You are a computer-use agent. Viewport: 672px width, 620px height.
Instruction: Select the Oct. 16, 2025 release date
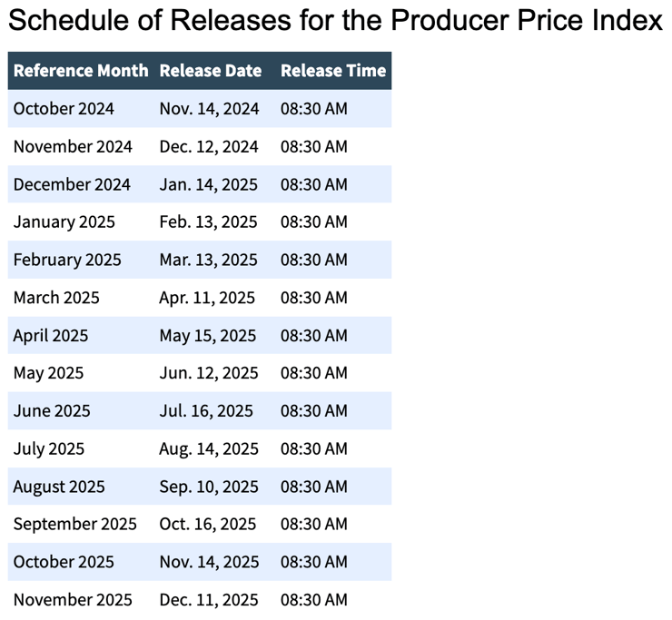[x=208, y=524]
